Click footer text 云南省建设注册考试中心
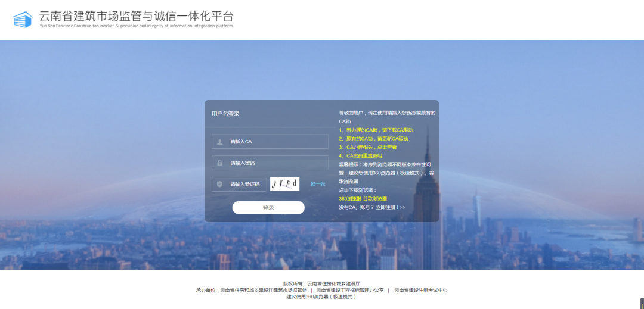The height and width of the screenshot is (309, 644). pyautogui.click(x=420, y=290)
